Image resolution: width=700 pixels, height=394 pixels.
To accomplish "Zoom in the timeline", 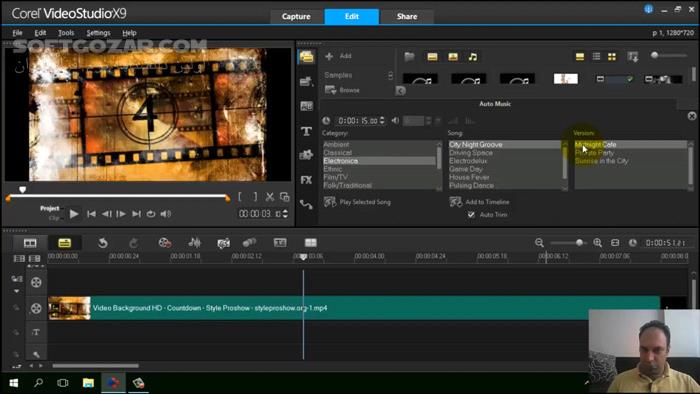I will (598, 243).
